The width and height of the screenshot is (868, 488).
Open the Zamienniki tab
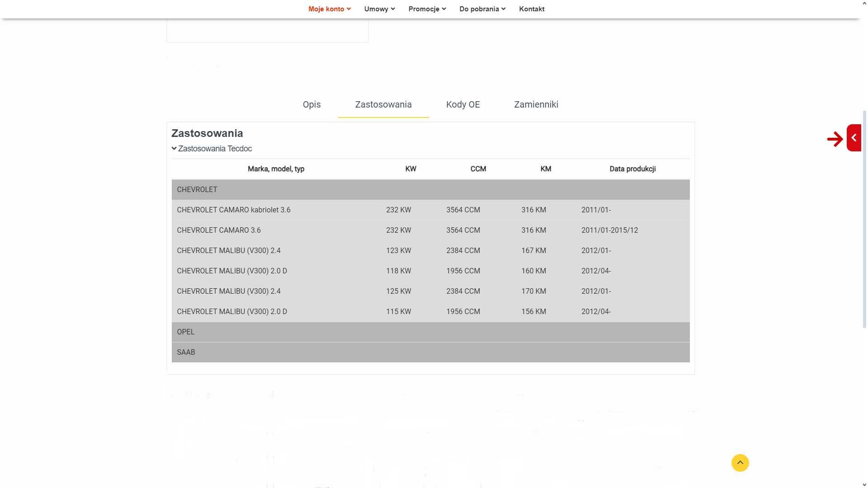click(x=536, y=104)
